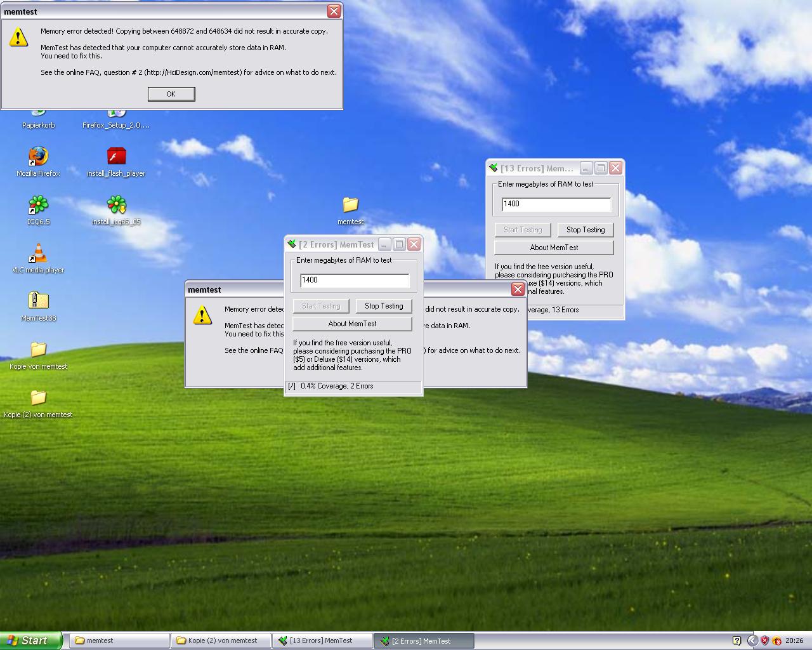
Task: Click the '13 Errors' status text
Action: 565,310
